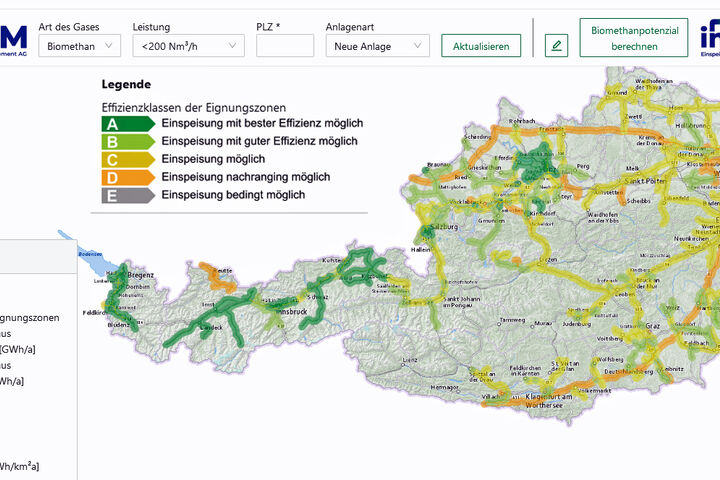
Task: Click Klagenfurt am Wörthersee map label
Action: click(548, 401)
